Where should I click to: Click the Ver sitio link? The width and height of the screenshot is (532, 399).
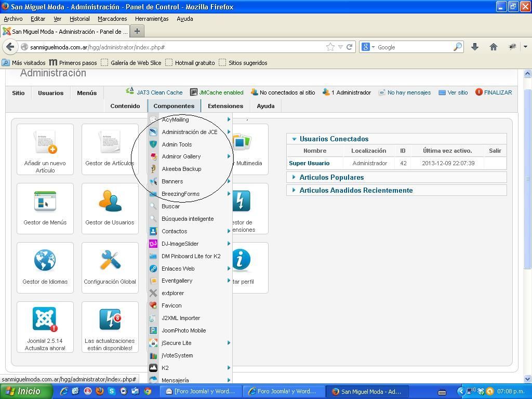[x=458, y=92]
